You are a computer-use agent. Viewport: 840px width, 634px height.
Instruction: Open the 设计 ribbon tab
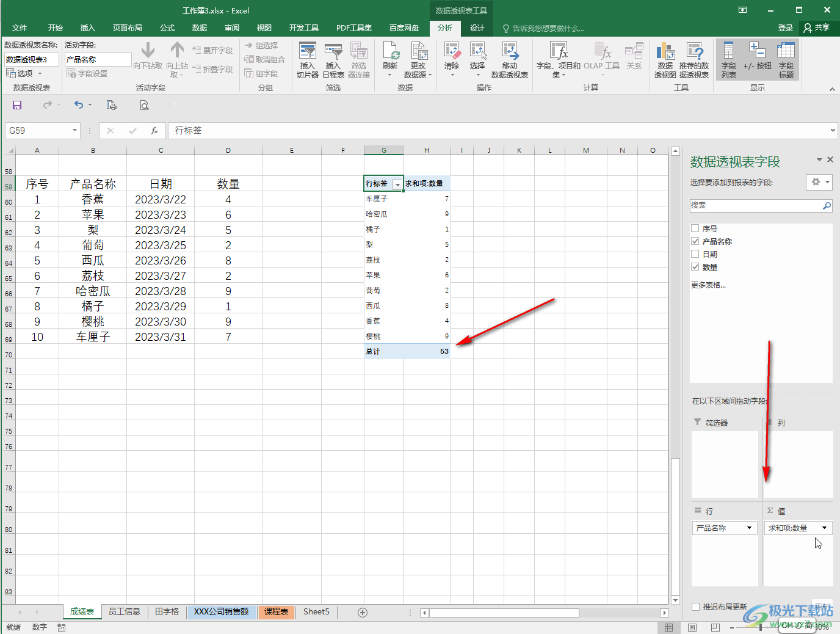477,28
